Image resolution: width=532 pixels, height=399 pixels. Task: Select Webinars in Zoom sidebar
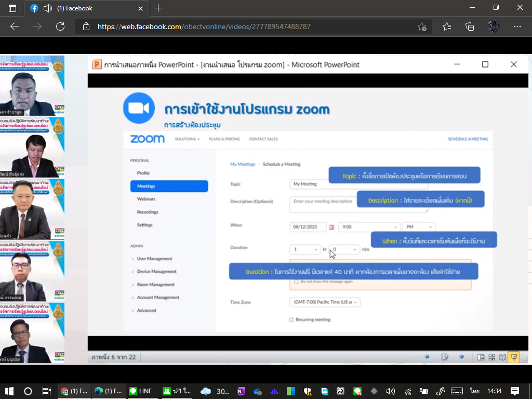[x=146, y=199]
